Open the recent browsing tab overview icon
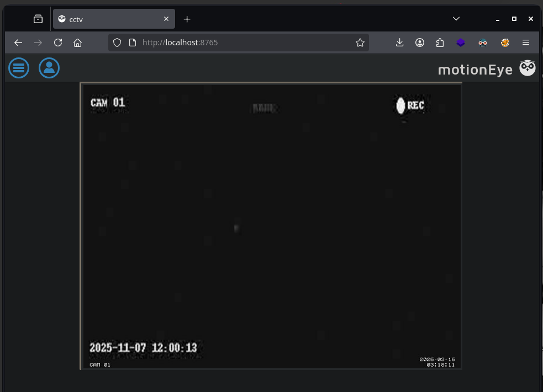 (x=38, y=19)
